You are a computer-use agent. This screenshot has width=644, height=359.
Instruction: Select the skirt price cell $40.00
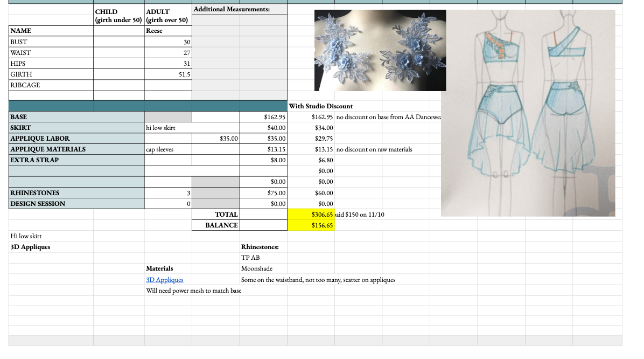click(x=263, y=127)
